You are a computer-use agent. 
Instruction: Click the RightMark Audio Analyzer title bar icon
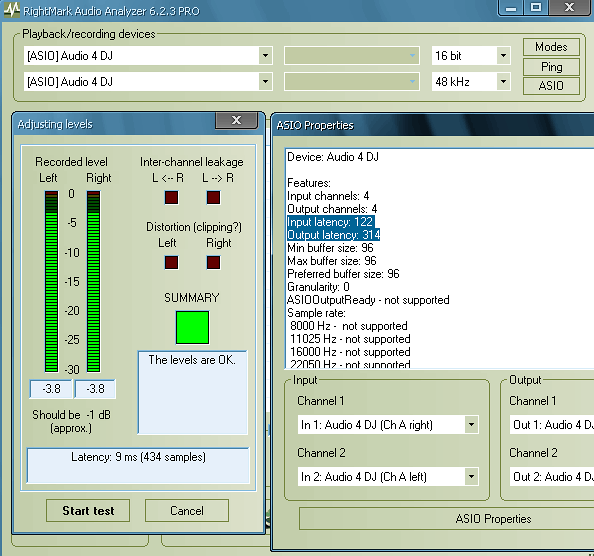[x=12, y=9]
